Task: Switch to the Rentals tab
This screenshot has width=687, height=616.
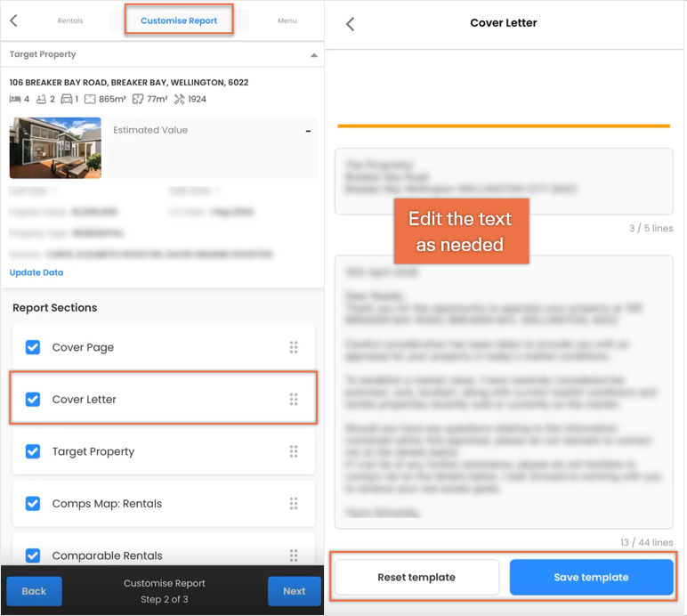Action: click(x=70, y=20)
